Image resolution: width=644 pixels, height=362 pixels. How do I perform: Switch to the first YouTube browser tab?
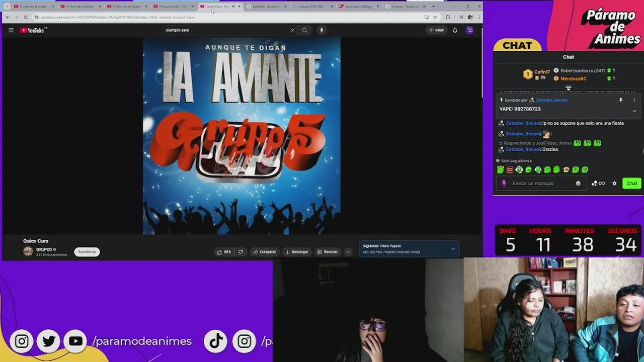point(33,7)
